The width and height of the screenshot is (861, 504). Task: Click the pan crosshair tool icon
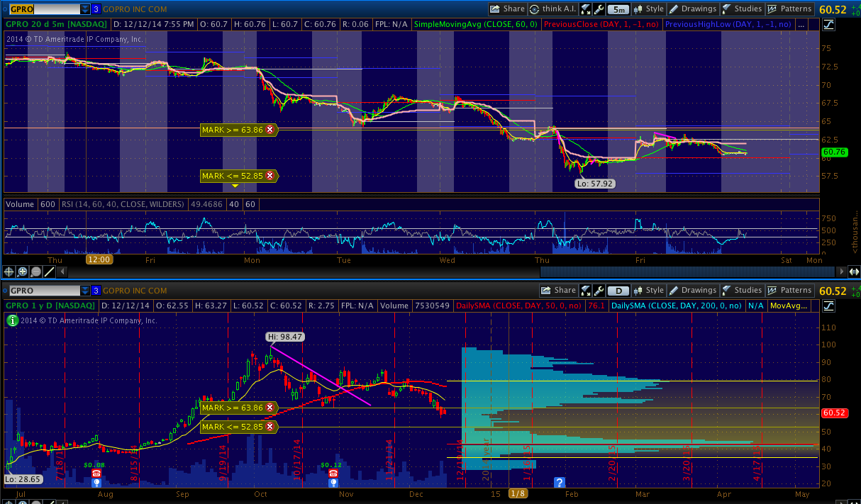tap(9, 271)
